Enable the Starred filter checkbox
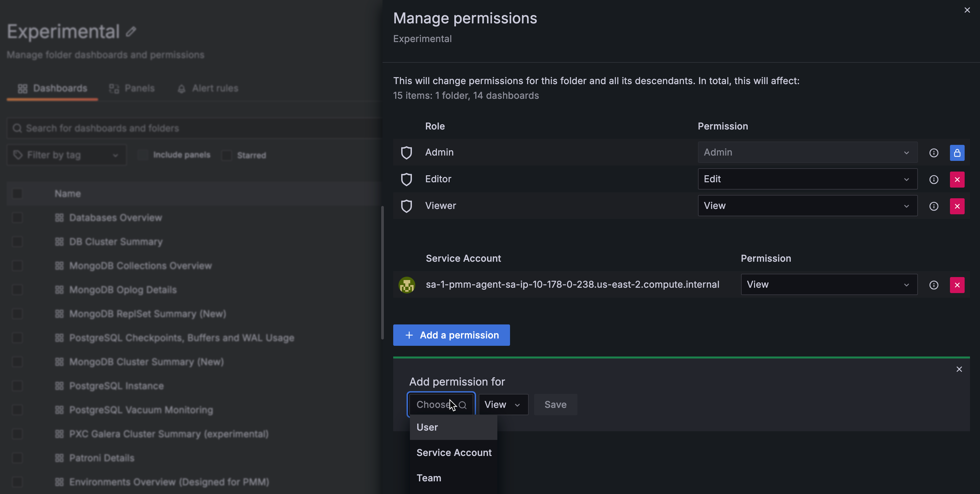Image resolution: width=980 pixels, height=494 pixels. pyautogui.click(x=227, y=155)
